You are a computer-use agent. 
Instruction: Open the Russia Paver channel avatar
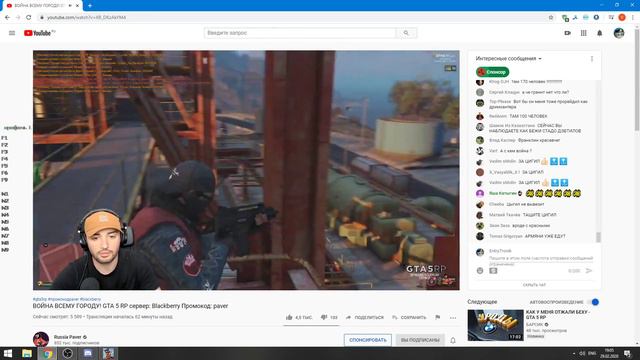pos(41,339)
